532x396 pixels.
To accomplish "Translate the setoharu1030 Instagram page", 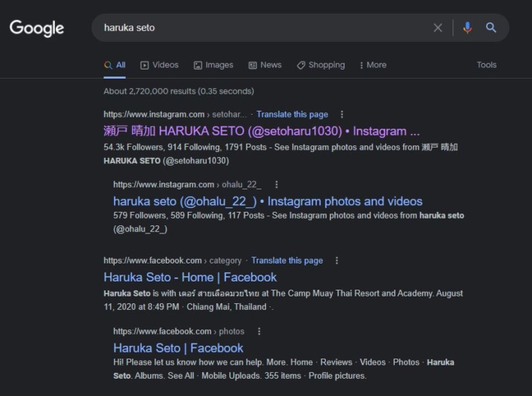I will [292, 115].
